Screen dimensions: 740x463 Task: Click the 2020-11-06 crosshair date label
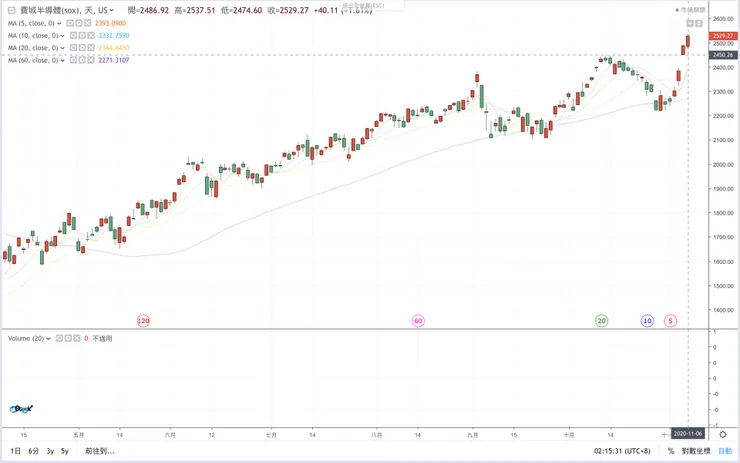[688, 434]
